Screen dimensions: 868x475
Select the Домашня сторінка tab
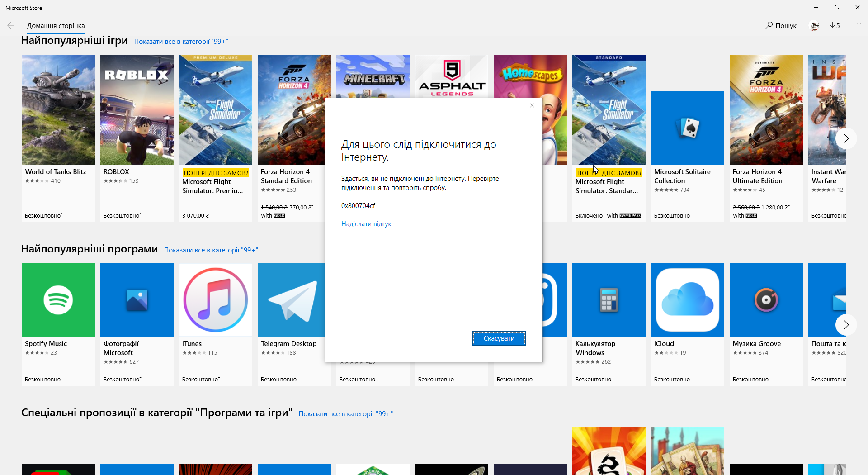point(56,26)
